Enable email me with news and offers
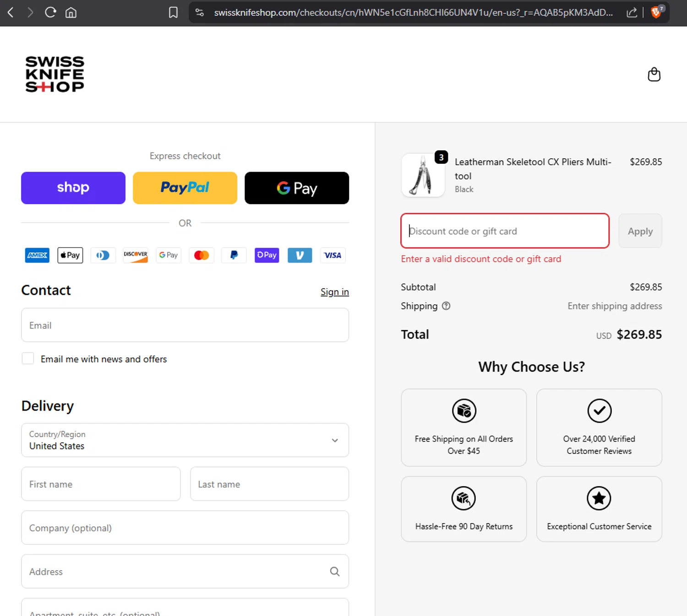The height and width of the screenshot is (616, 687). click(x=28, y=358)
